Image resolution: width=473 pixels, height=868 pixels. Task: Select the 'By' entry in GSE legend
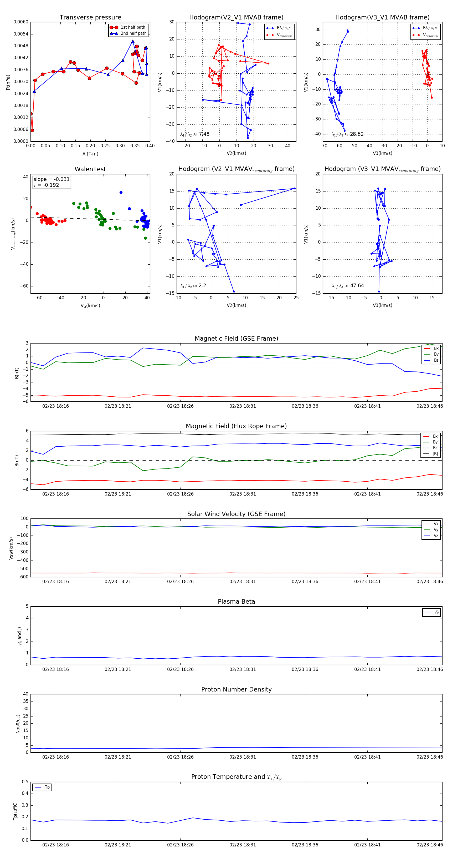431,355
